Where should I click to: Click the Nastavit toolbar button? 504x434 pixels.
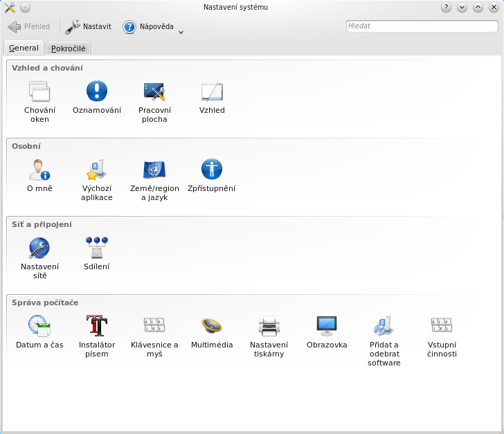click(89, 26)
